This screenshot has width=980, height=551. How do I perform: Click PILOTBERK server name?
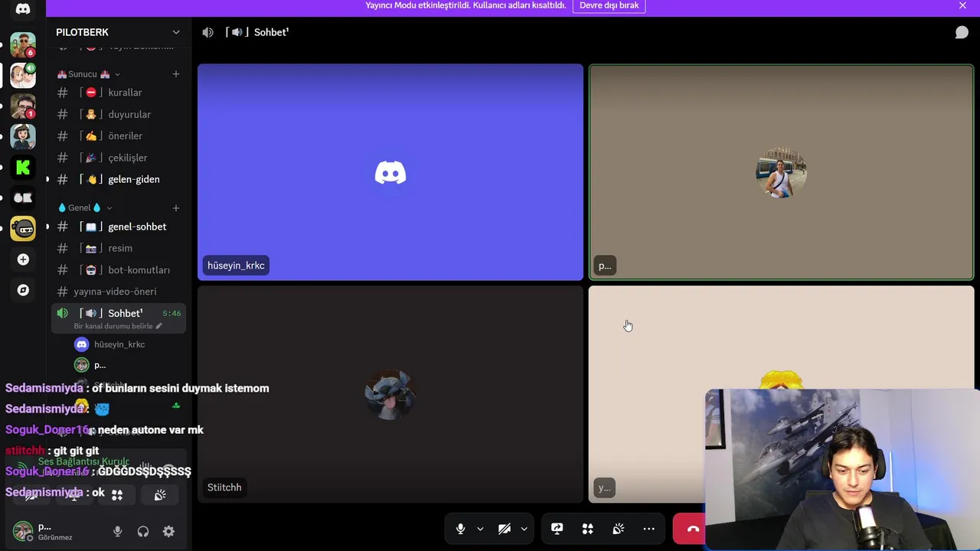[x=82, y=32]
